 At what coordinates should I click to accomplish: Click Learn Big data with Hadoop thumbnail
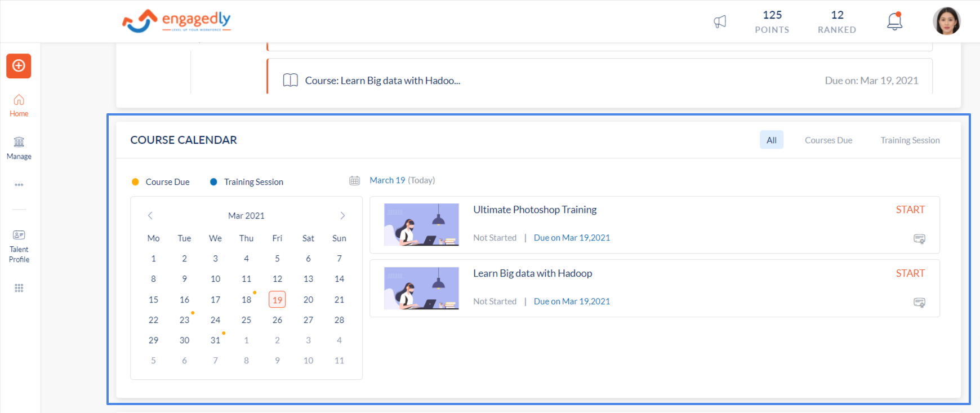tap(421, 288)
